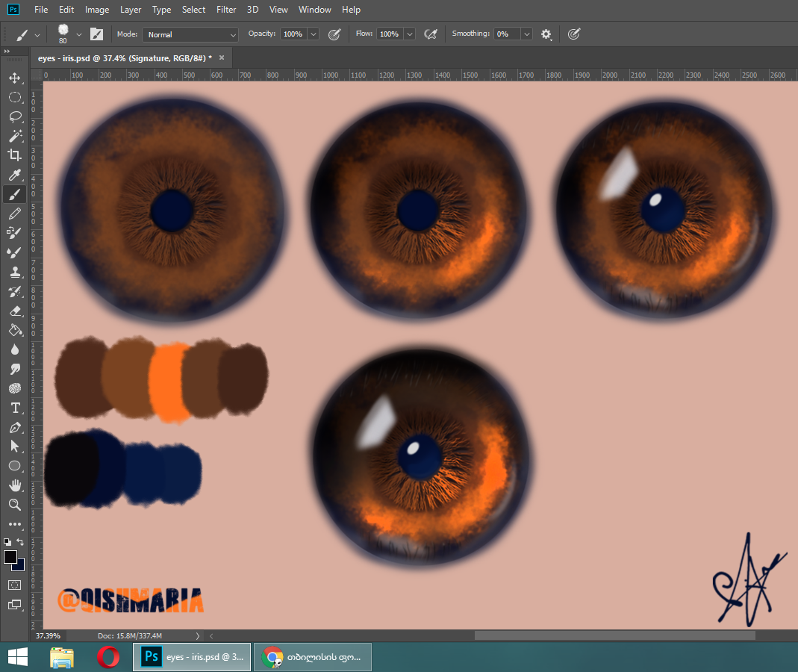Screen dimensions: 798x672
Task: Toggle pressure control for brush size
Action: click(573, 34)
